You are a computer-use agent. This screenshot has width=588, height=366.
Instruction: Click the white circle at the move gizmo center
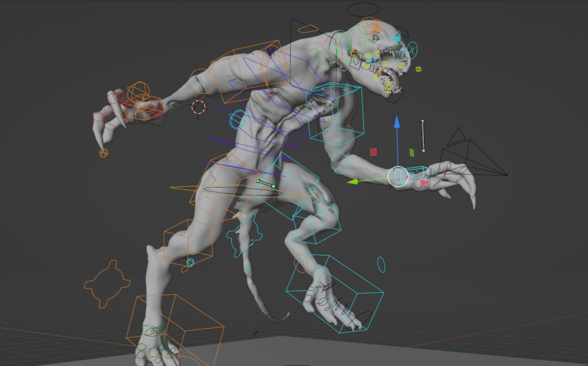398,176
